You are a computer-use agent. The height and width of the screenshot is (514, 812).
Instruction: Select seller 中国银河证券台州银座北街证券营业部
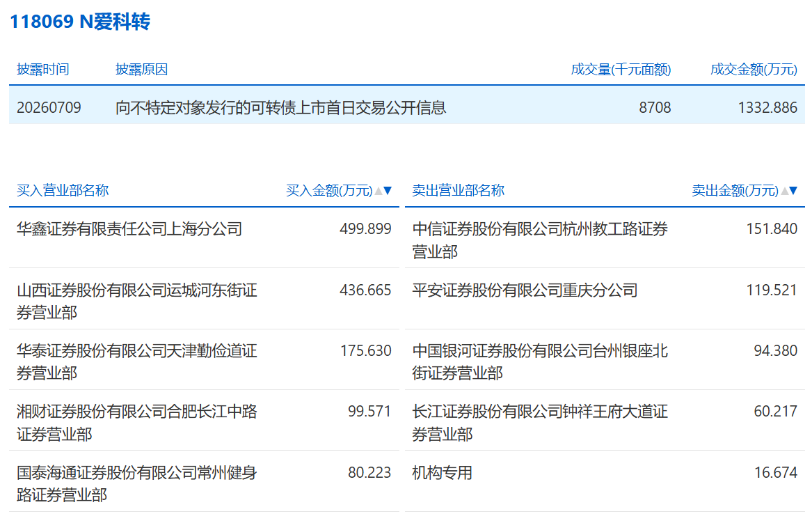[x=540, y=361]
